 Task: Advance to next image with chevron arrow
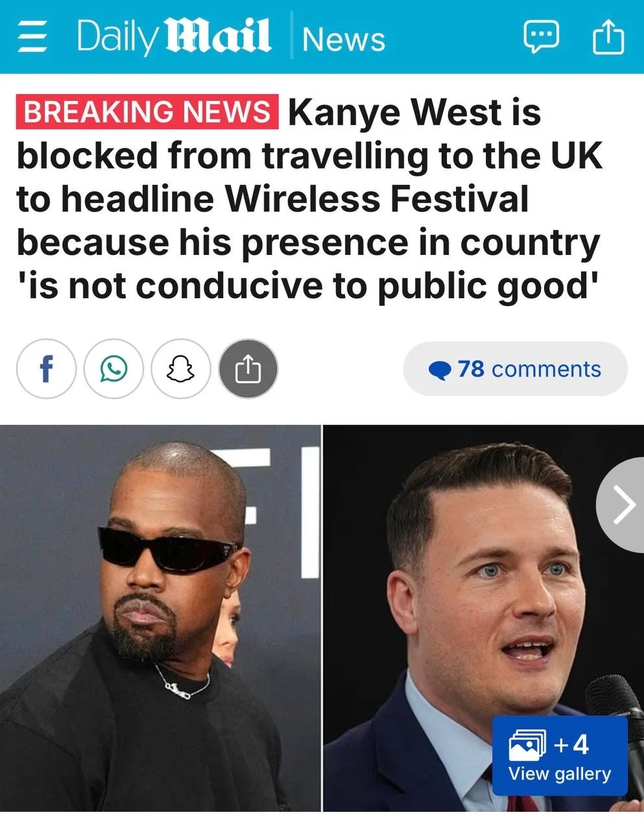click(622, 505)
